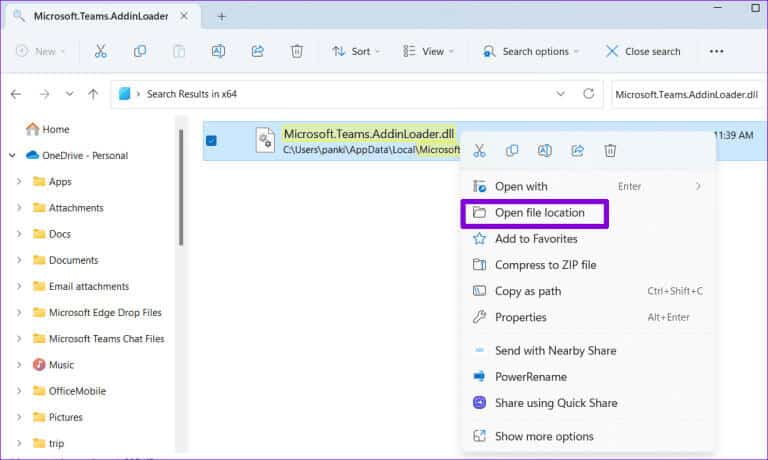
Task: Expand the Documents folder node
Action: [19, 260]
